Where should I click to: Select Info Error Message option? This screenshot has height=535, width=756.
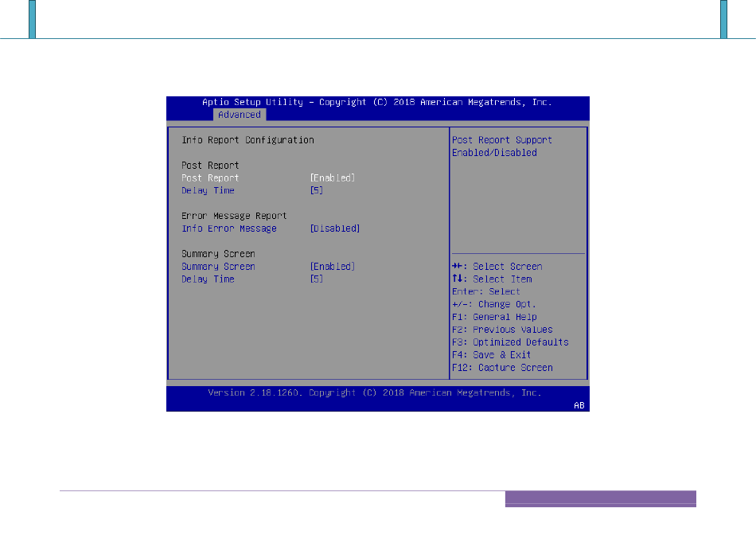click(x=229, y=228)
